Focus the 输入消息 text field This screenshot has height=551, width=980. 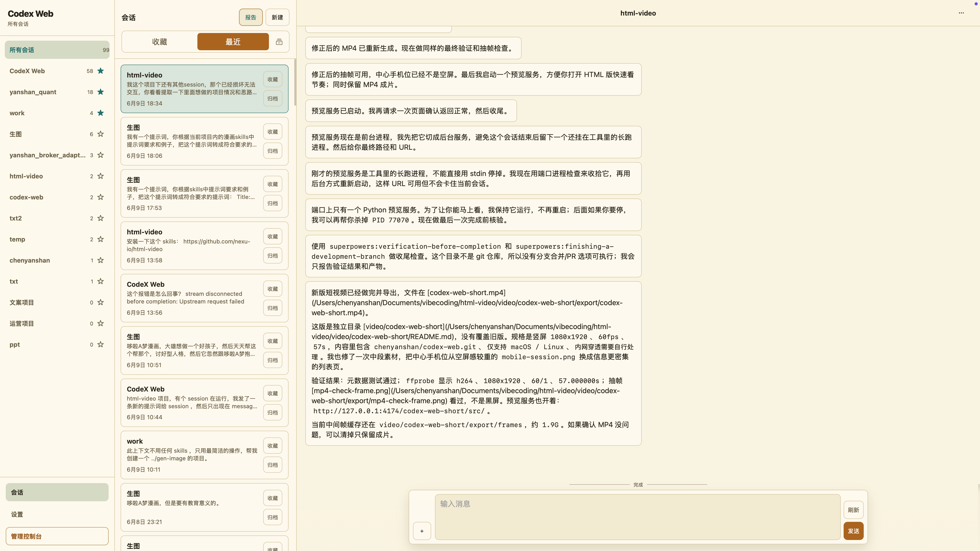638,517
